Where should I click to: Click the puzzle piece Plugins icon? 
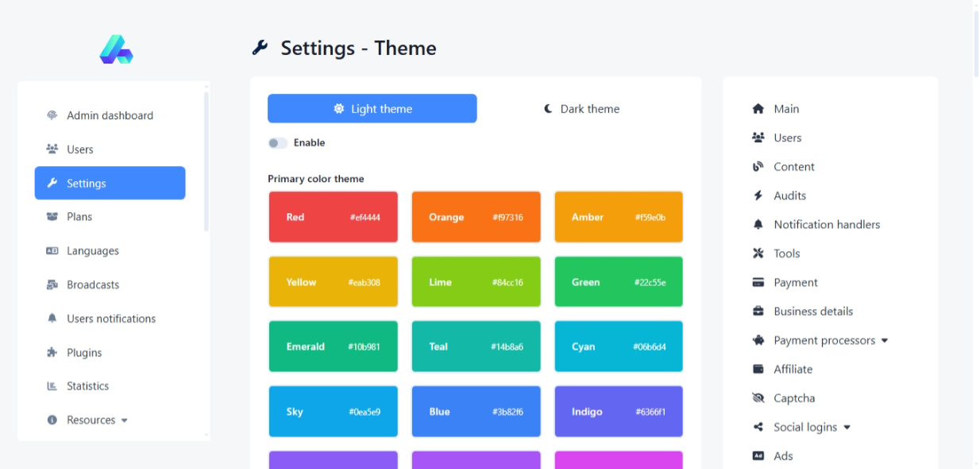(x=52, y=352)
